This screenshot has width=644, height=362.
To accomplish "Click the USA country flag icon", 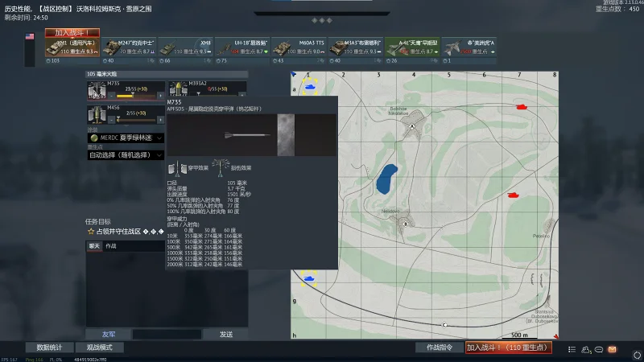I will (30, 36).
